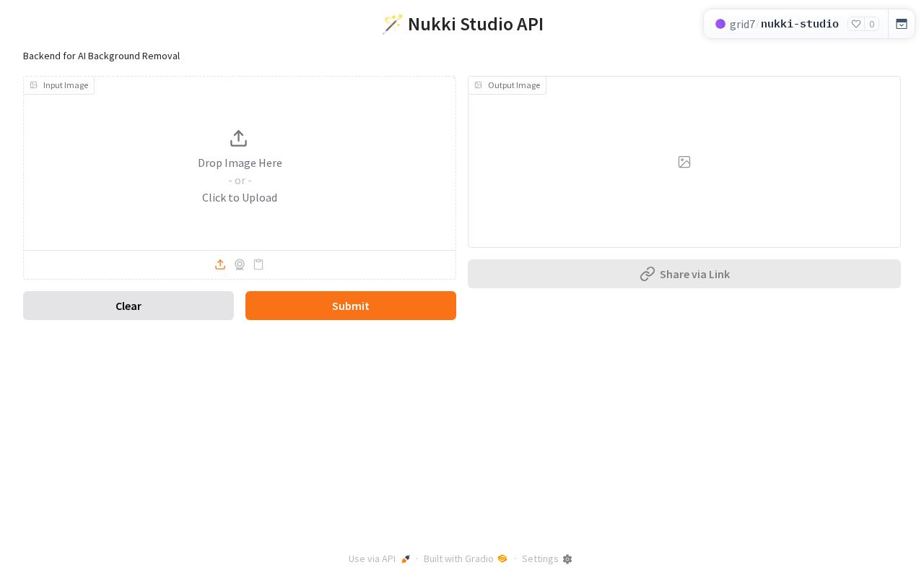Click the Backend for AI Background Removal text
This screenshot has height=578, width=924.
tap(101, 56)
